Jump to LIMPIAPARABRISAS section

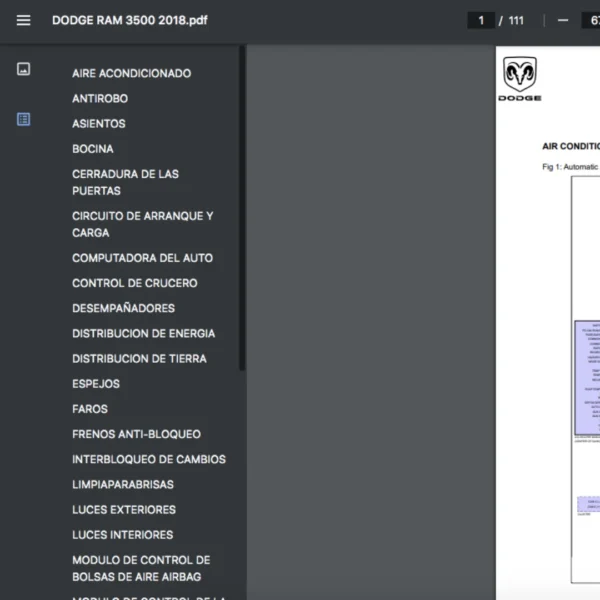point(122,484)
